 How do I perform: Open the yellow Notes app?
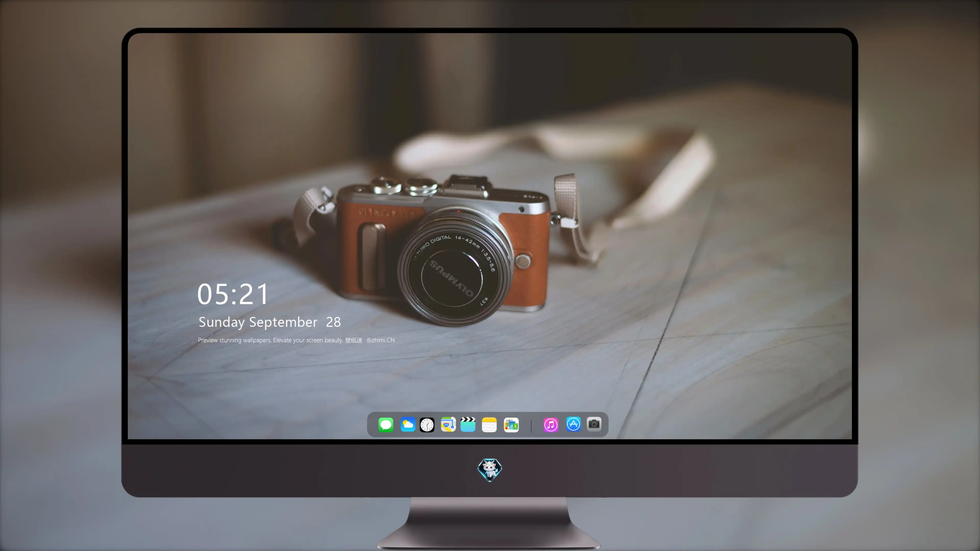coord(489,424)
